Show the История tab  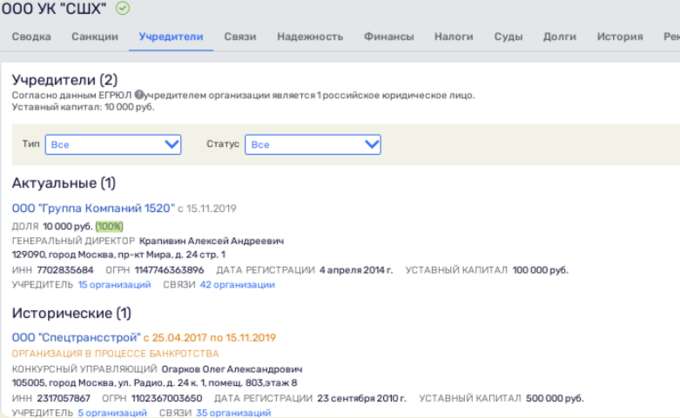click(x=620, y=36)
